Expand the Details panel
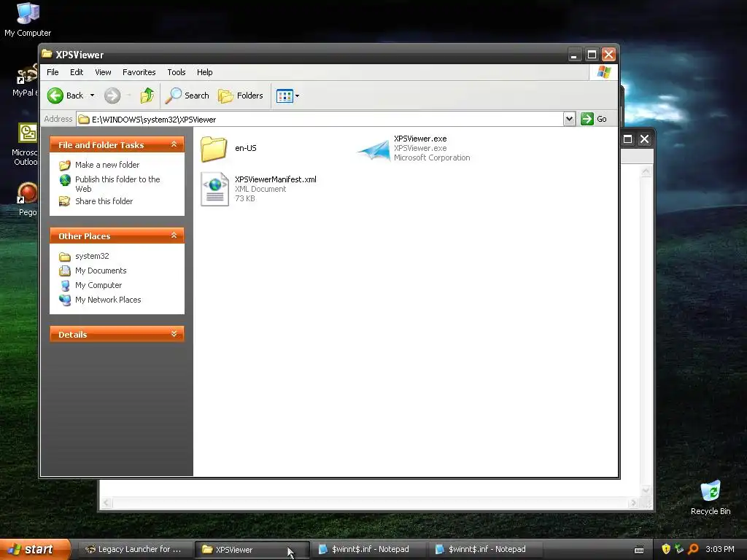 [174, 334]
